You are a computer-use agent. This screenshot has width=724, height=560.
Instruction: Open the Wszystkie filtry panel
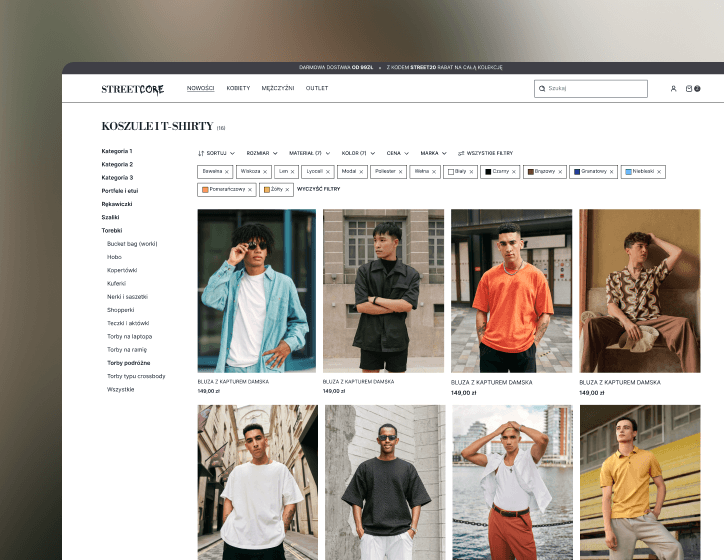pos(485,153)
